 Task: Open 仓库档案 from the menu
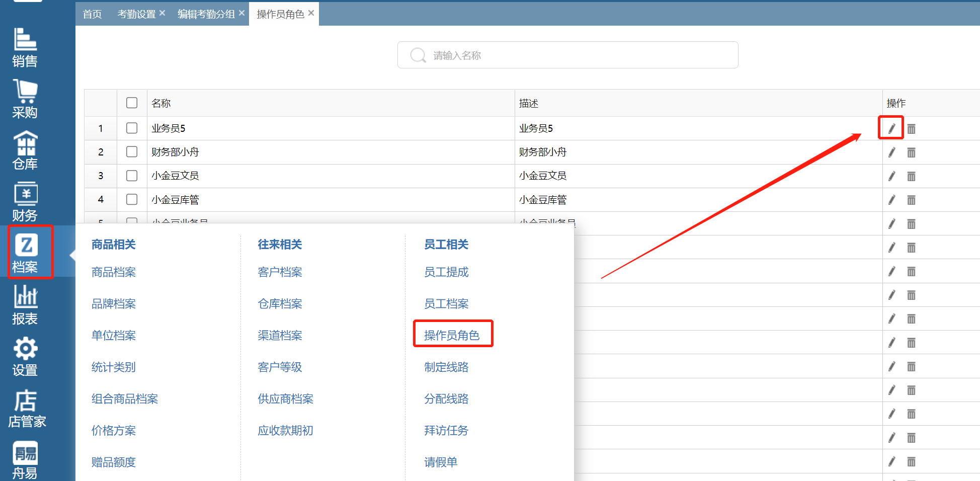point(280,304)
